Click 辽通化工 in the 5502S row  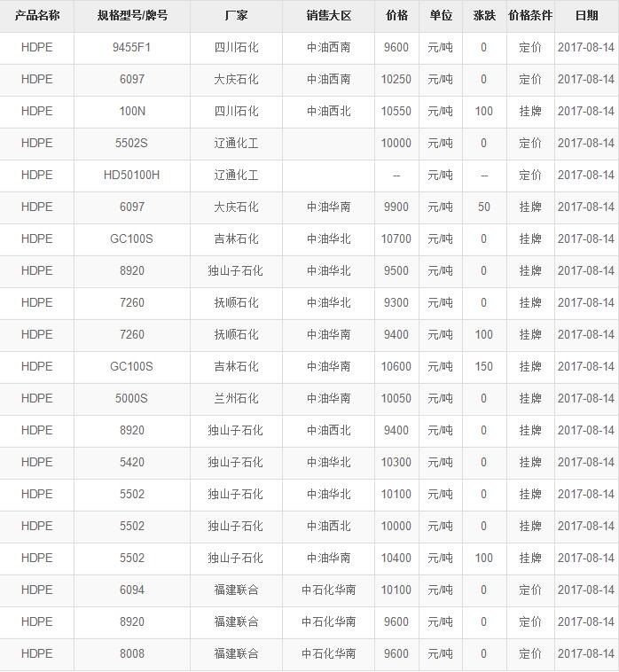coord(236,143)
